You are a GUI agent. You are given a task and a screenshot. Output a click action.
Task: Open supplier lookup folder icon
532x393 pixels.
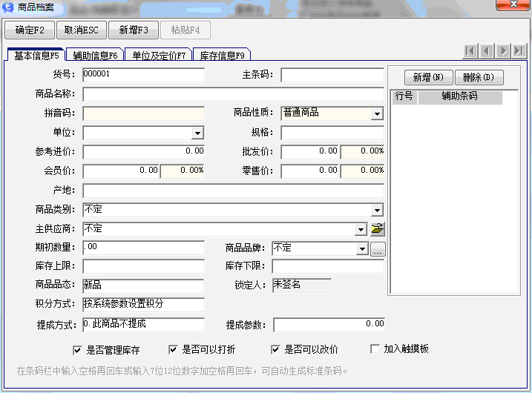coord(378,228)
